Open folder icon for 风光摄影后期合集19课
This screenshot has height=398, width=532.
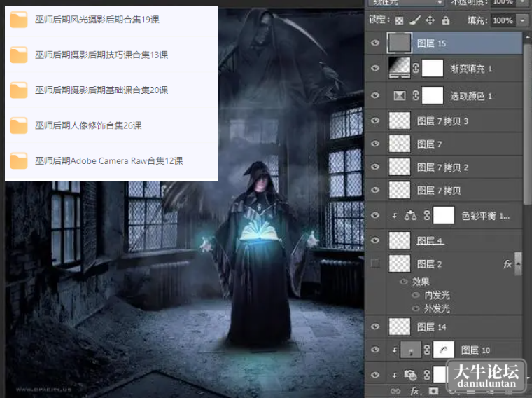click(x=19, y=20)
